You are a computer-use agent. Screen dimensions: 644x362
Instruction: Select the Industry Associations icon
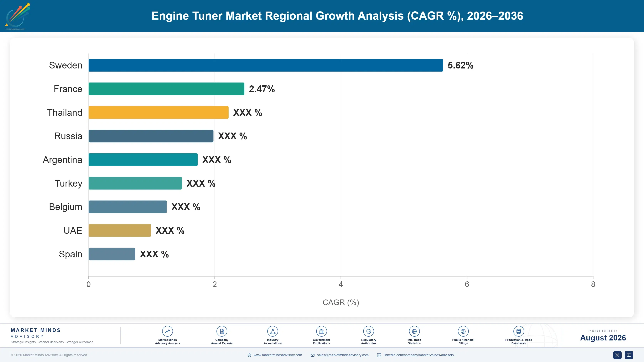pos(273,331)
